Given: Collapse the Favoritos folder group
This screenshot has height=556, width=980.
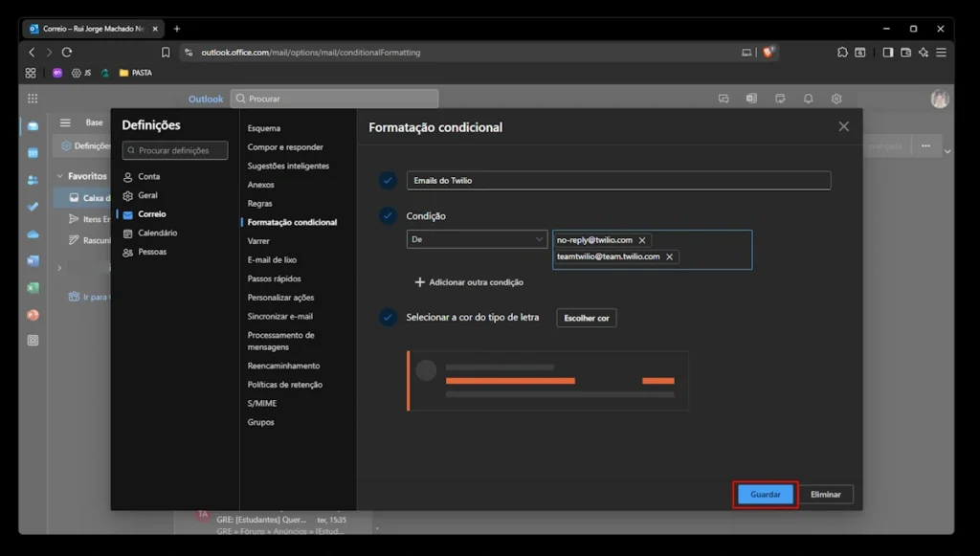Looking at the screenshot, I should coord(59,176).
